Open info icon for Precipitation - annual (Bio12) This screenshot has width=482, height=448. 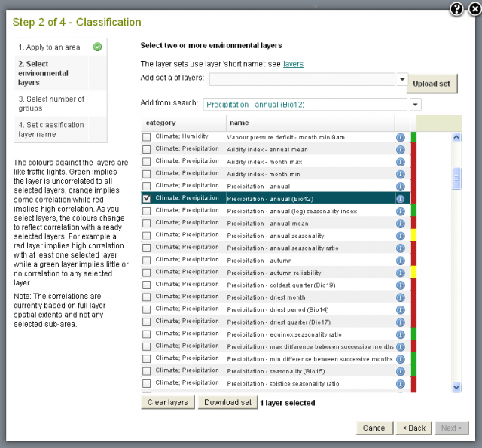tap(400, 199)
